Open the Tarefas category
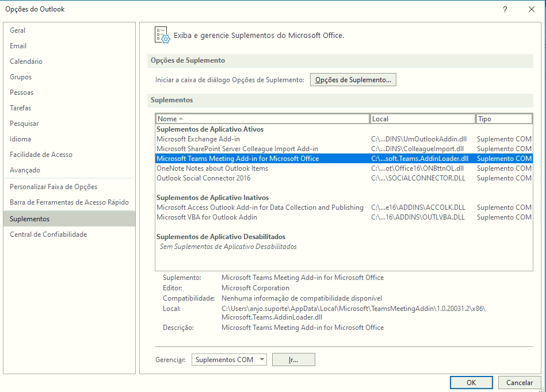 coord(69,108)
